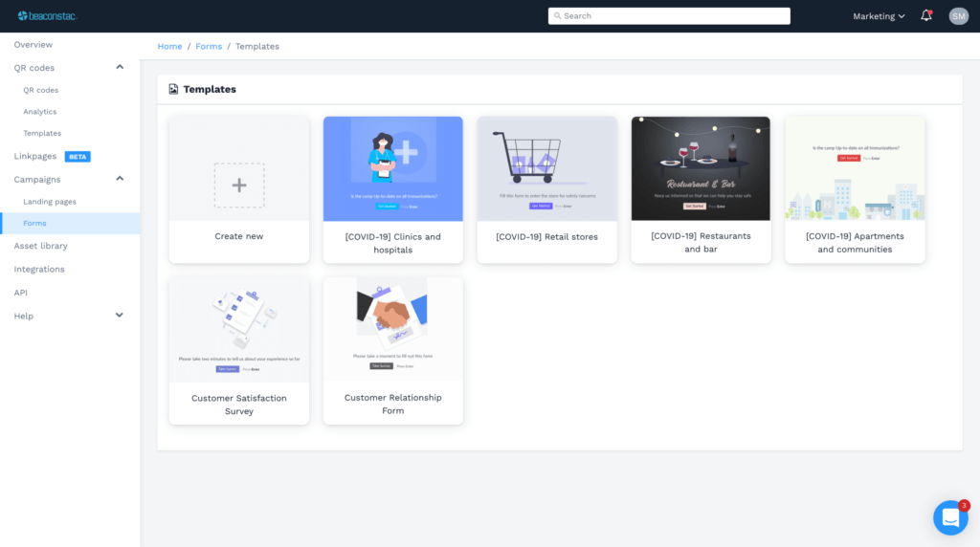This screenshot has height=547, width=980.
Task: Open Overview in the sidebar
Action: (33, 45)
